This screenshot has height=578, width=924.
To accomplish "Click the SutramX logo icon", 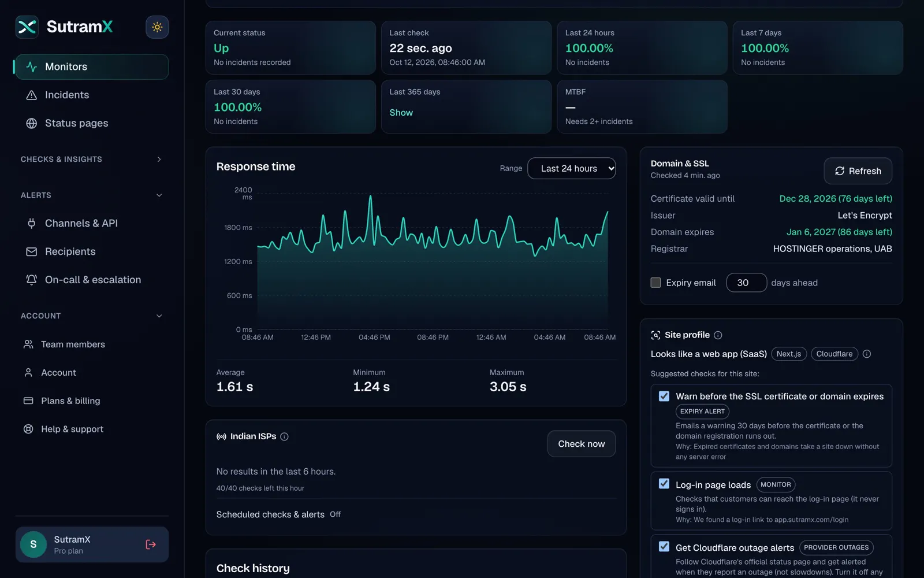I will click(27, 27).
